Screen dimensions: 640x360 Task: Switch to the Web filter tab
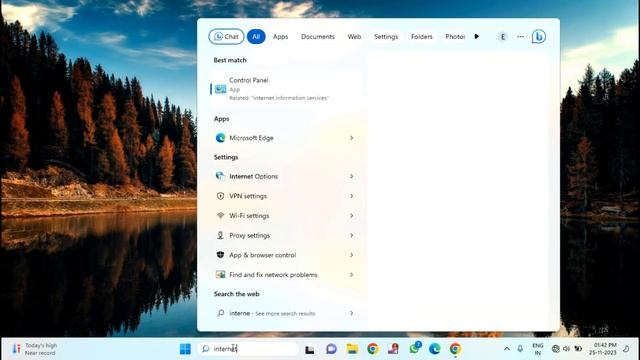pos(354,37)
